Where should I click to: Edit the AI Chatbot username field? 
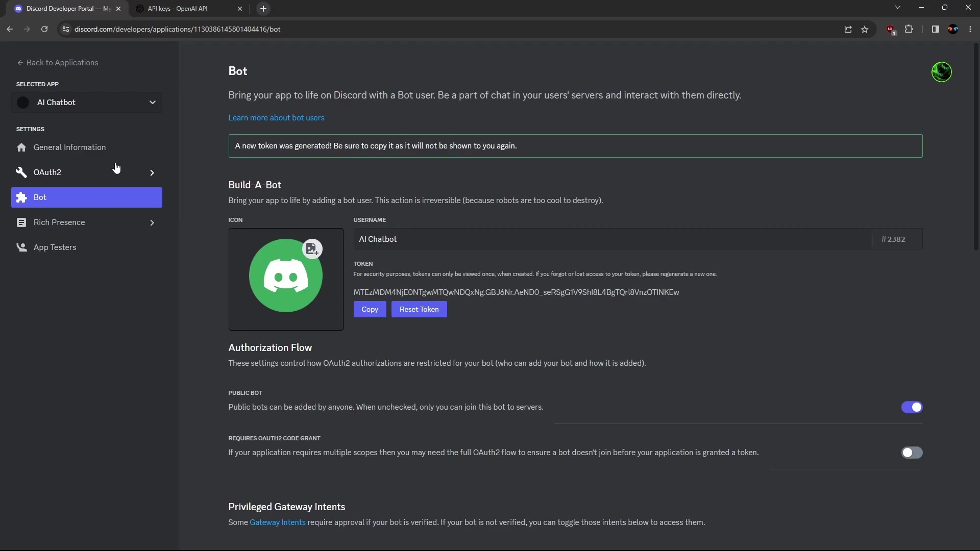tap(612, 239)
